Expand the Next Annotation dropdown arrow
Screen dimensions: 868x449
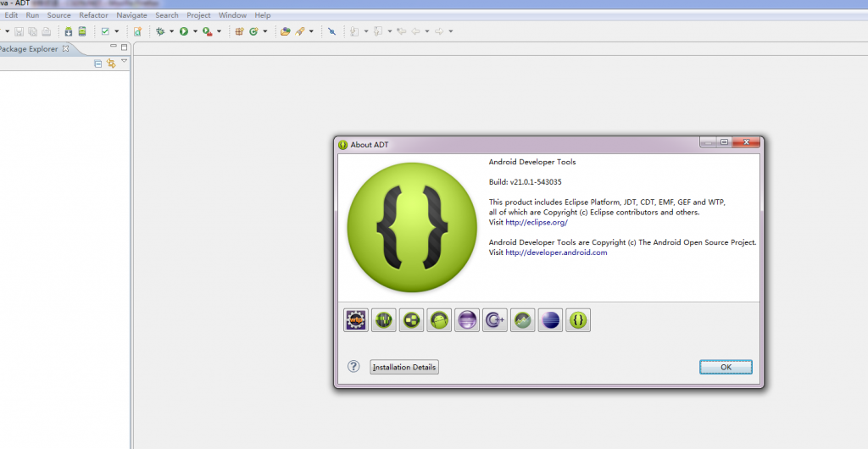pos(366,31)
